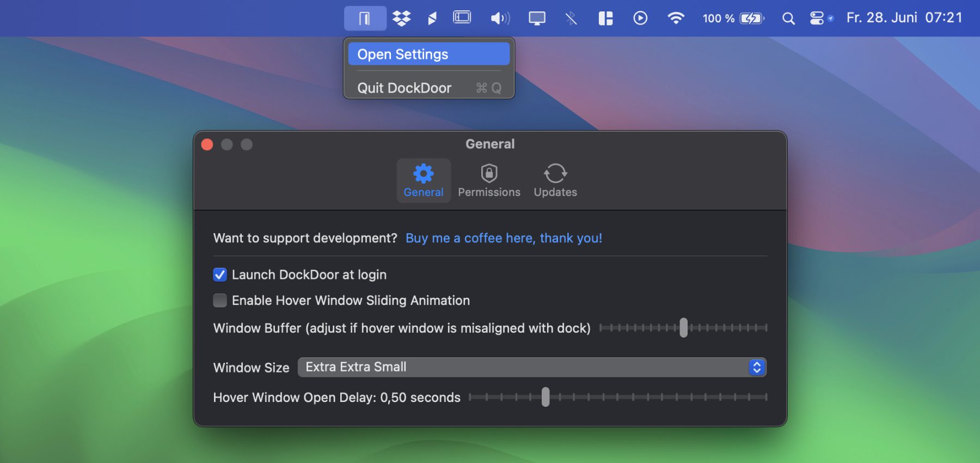The height and width of the screenshot is (463, 980).
Task: Click the battery charging icon
Action: 751,19
